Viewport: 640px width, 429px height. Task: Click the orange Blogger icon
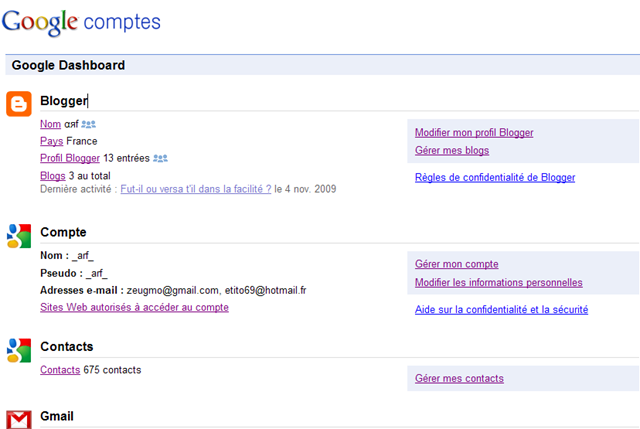point(19,104)
